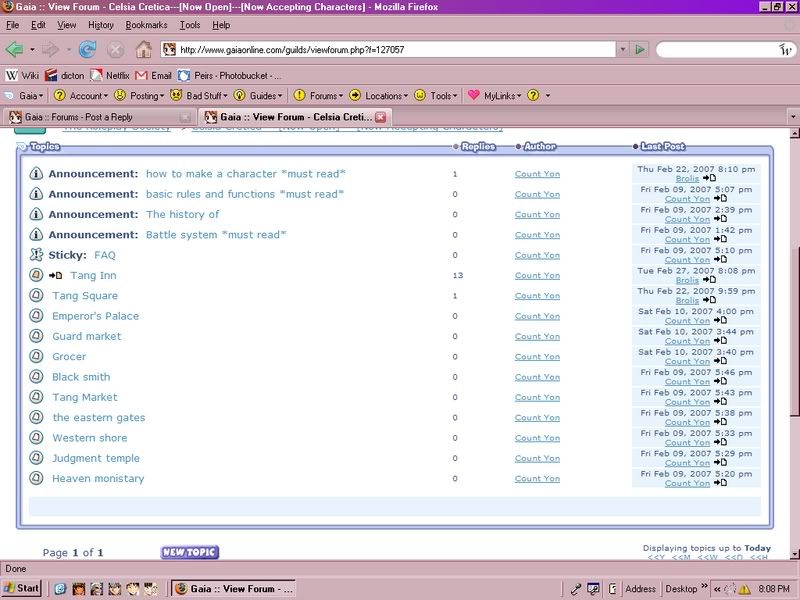
Task: Jump to last post in Grocer row
Action: tap(720, 361)
